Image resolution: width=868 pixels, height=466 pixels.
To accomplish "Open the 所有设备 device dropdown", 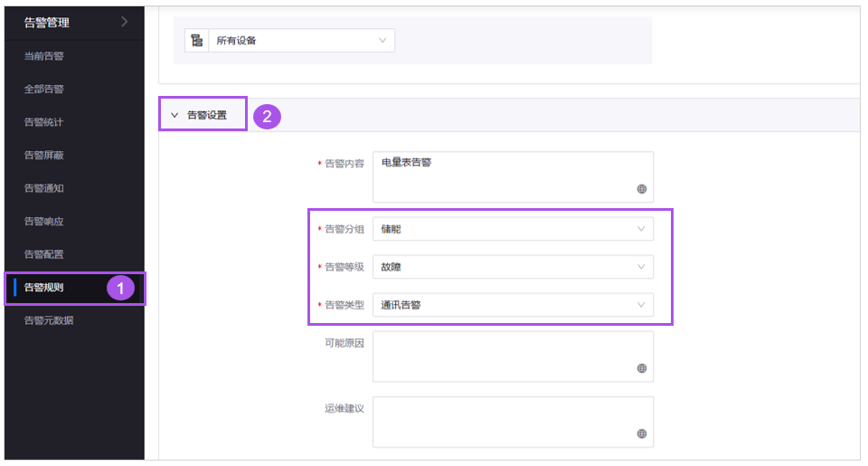I will (301, 41).
